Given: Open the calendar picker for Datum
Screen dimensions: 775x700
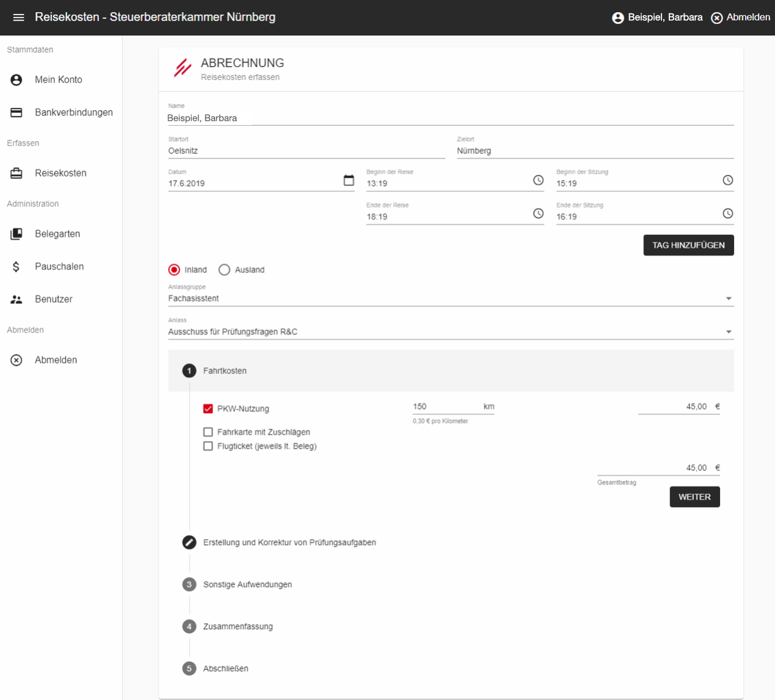Looking at the screenshot, I should (349, 180).
